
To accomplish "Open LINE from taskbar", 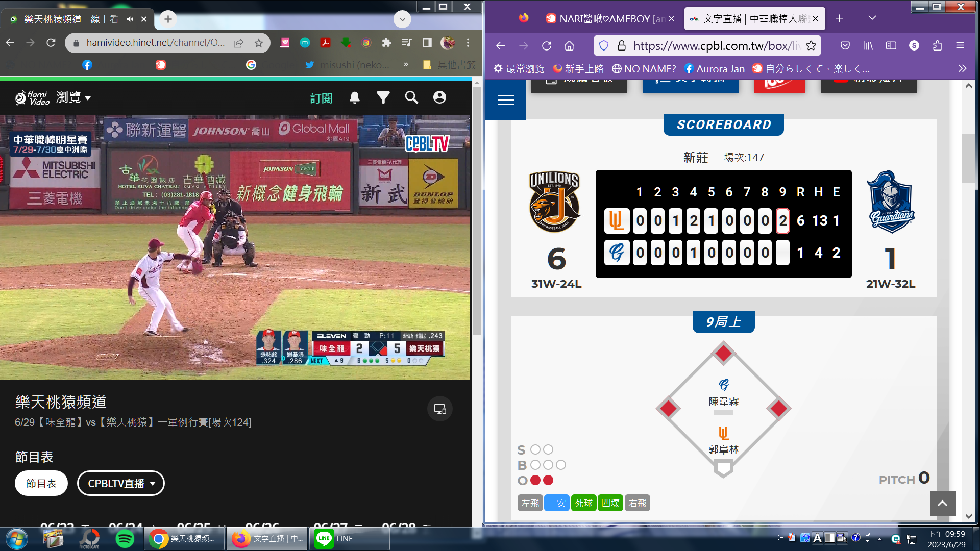I will tap(350, 539).
